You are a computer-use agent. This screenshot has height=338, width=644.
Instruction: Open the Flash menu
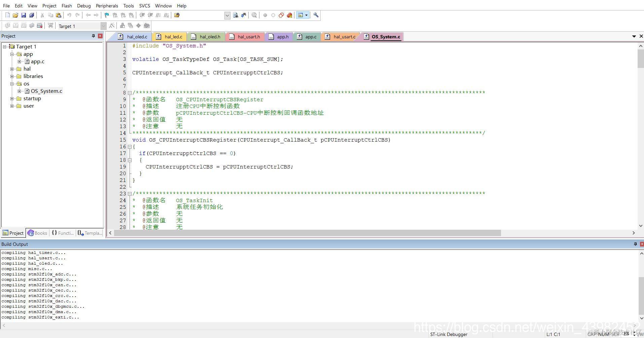pyautogui.click(x=67, y=6)
